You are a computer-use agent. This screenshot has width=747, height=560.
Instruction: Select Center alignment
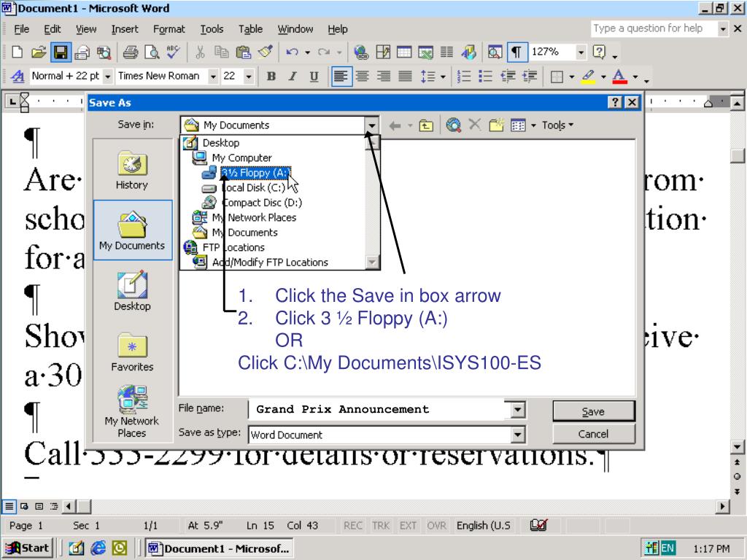tap(363, 76)
